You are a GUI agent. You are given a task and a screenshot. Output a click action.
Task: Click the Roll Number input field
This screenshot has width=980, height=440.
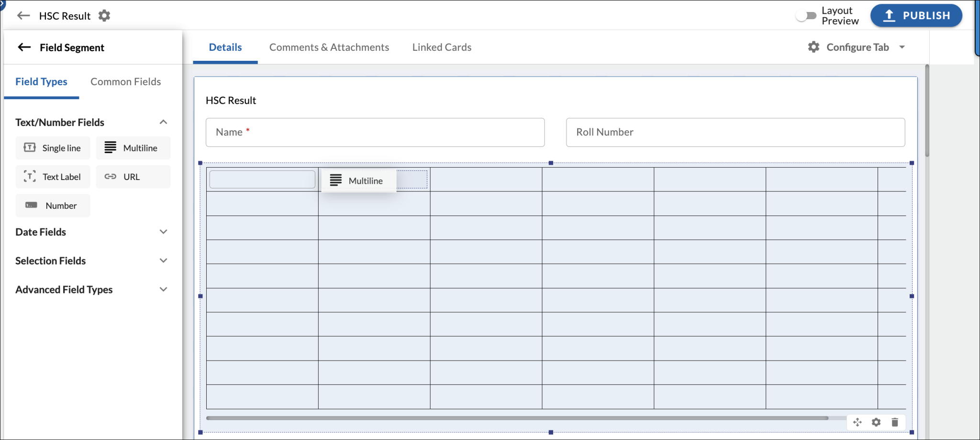tap(735, 132)
